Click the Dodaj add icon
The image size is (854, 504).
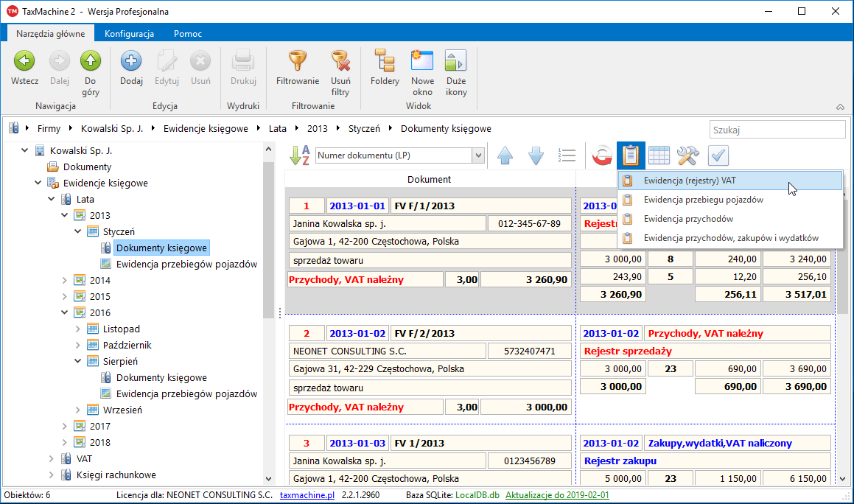(131, 61)
